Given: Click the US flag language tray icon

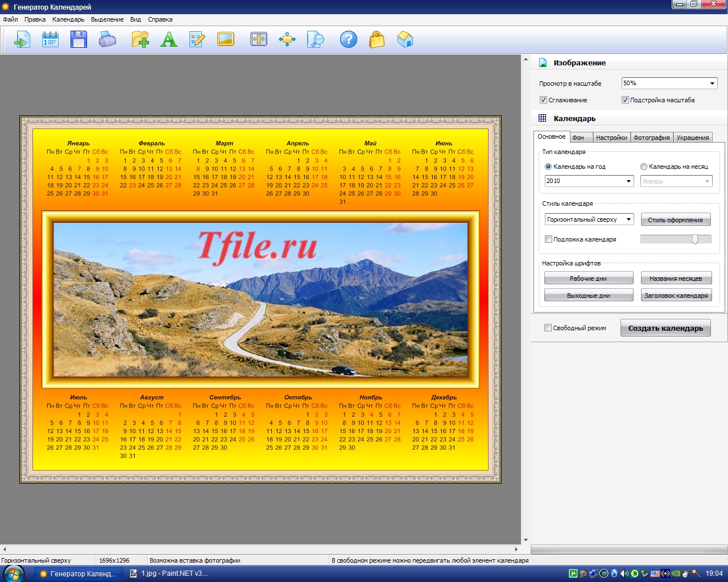Looking at the screenshot, I should 655,573.
